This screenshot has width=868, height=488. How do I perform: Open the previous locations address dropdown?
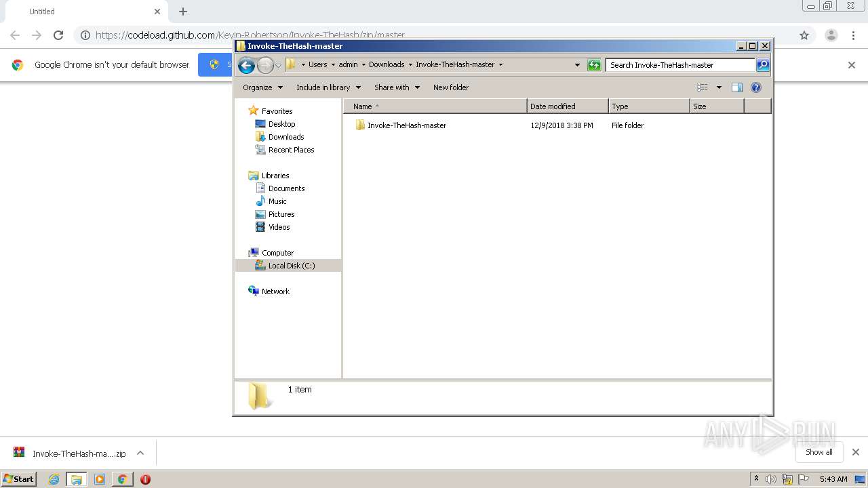[577, 65]
